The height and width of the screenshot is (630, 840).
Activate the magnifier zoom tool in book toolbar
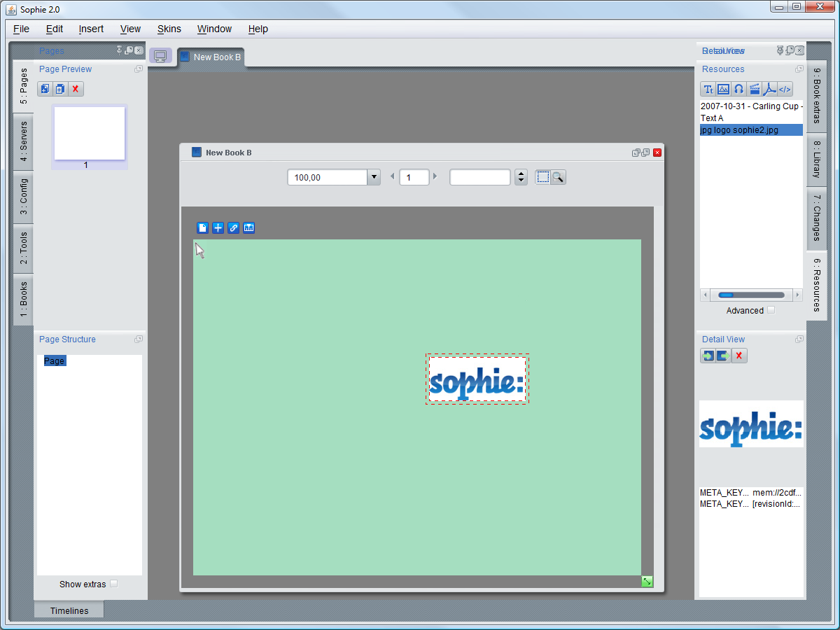click(x=558, y=177)
